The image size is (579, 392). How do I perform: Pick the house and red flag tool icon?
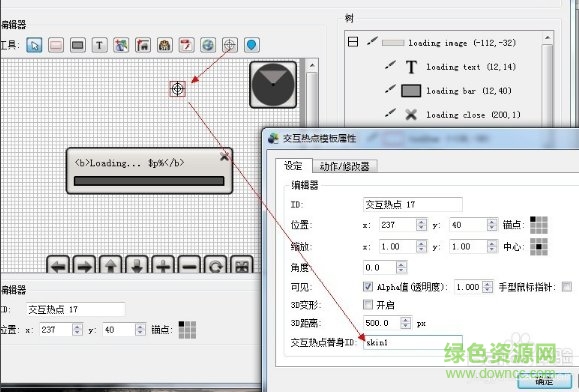coord(143,45)
